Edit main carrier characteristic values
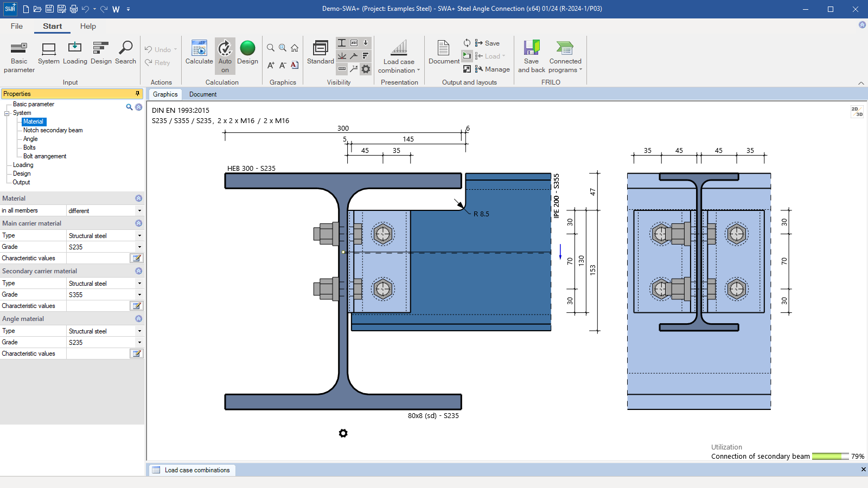Screen dimensions: 868x488 point(137,258)
